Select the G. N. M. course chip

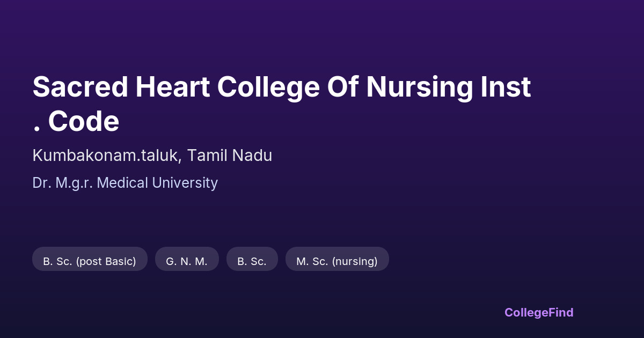click(x=187, y=261)
